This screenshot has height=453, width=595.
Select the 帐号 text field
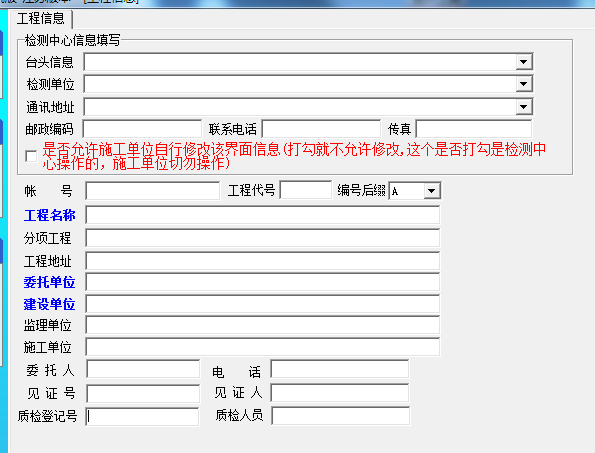point(153,190)
